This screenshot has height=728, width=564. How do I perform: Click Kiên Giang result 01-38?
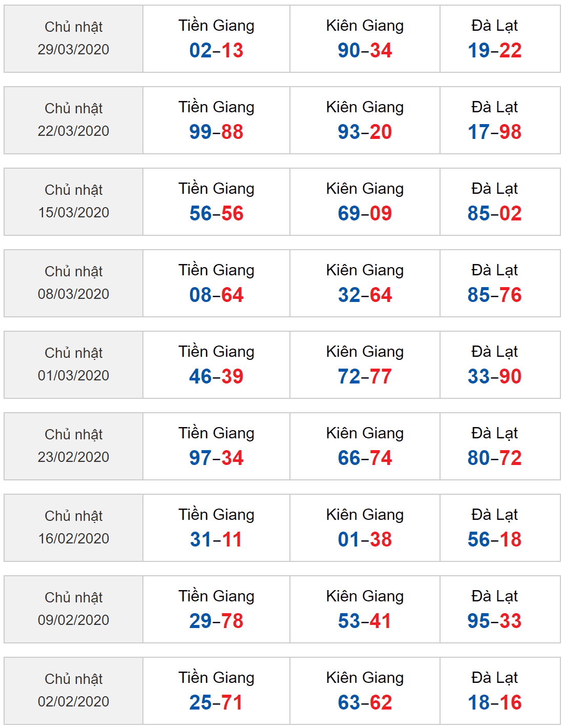[x=365, y=539]
